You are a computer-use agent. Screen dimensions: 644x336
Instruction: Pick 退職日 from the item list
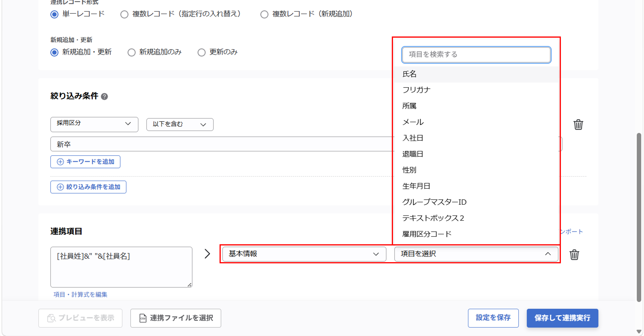[476, 154]
